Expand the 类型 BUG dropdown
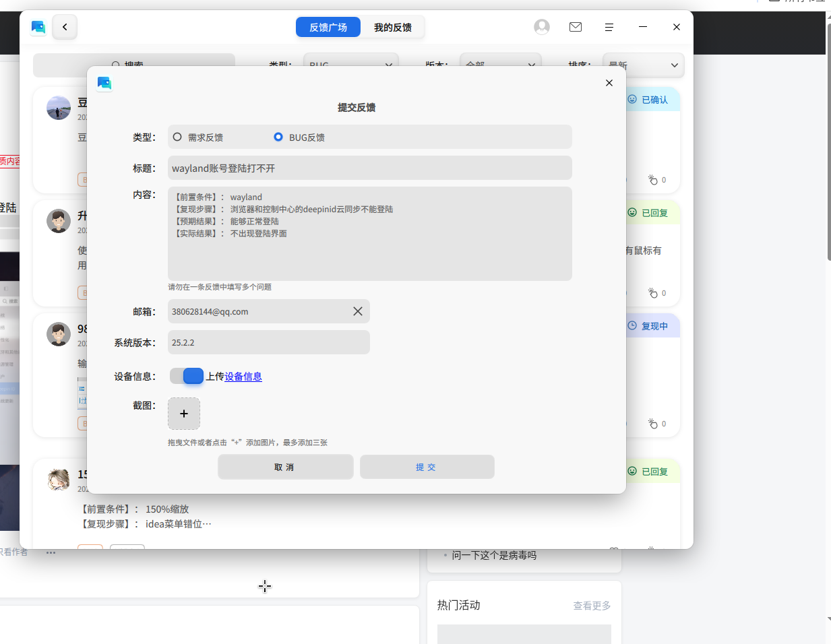The image size is (831, 644). (x=351, y=65)
